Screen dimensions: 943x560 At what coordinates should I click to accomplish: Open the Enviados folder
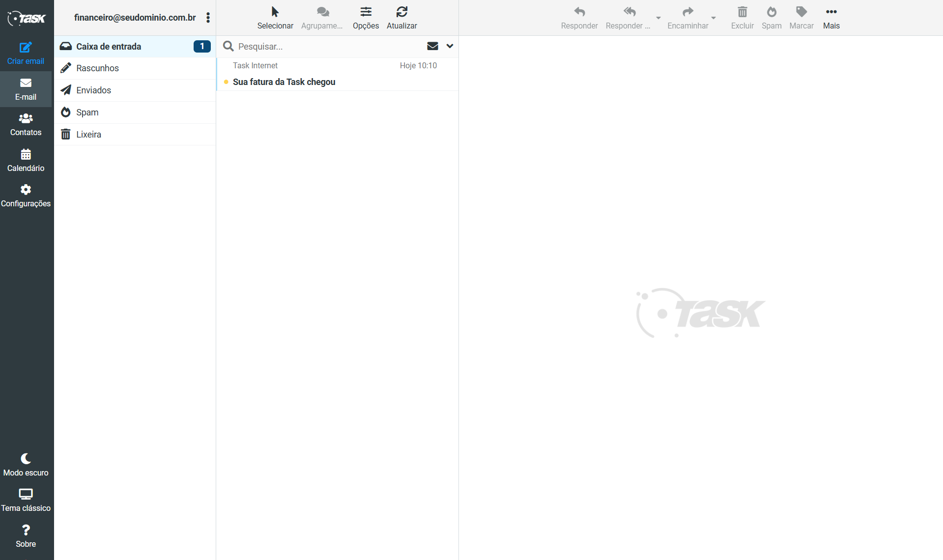click(93, 90)
